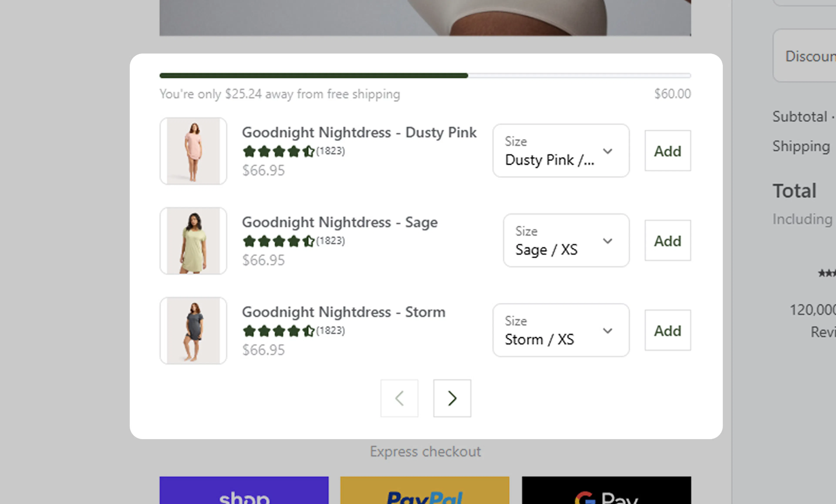Select the Total label in order summary
The image size is (836, 504).
795,191
